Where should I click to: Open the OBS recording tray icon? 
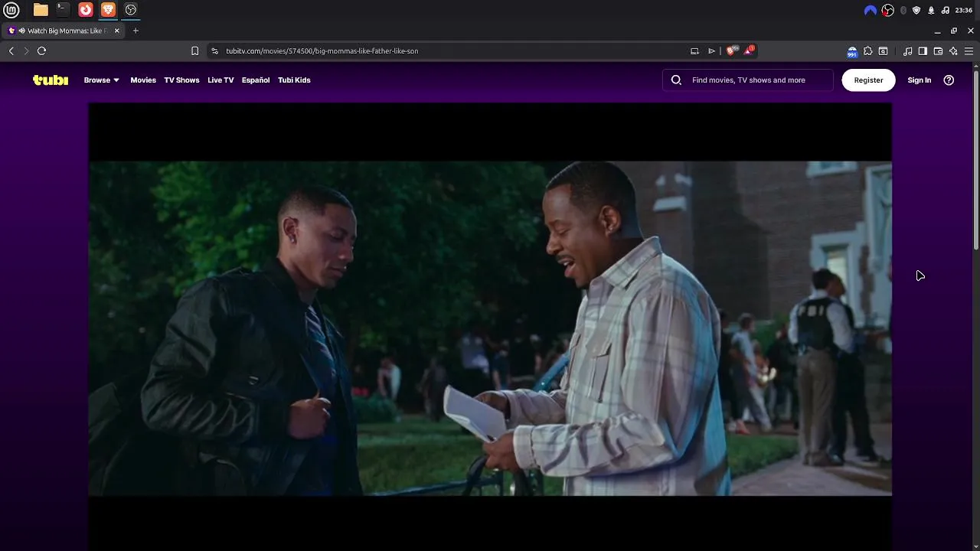888,10
